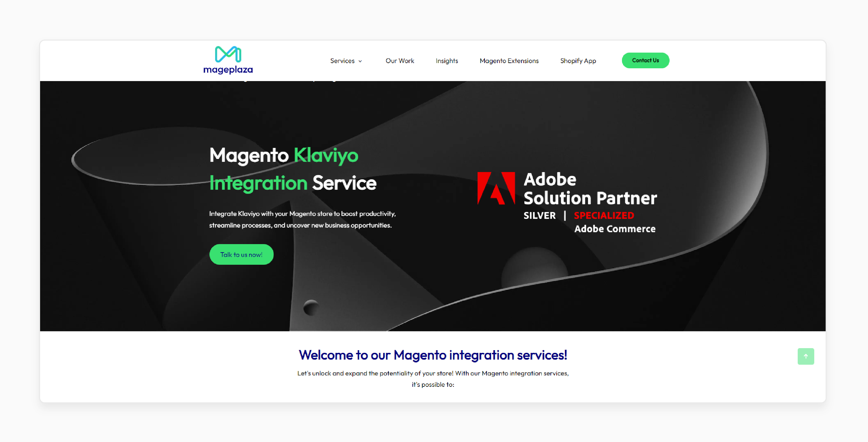868x442 pixels.
Task: Click the Contact Us button icon area
Action: coord(645,60)
